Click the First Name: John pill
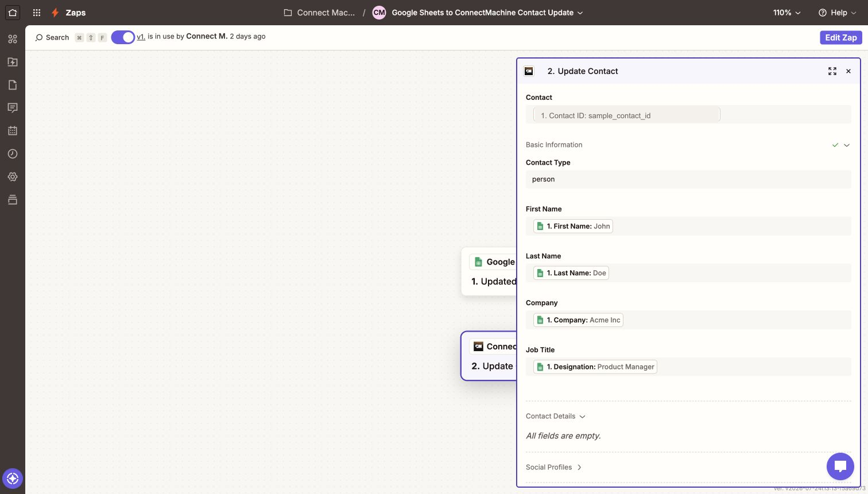 (x=573, y=226)
